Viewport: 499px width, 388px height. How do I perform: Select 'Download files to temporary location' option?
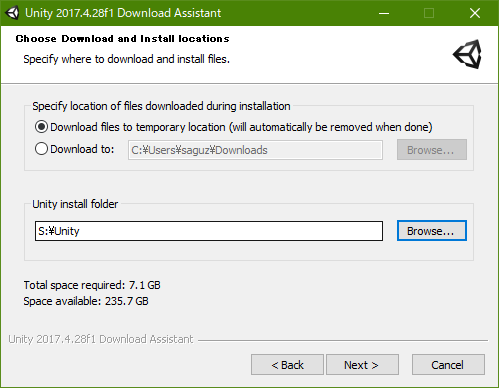click(41, 127)
